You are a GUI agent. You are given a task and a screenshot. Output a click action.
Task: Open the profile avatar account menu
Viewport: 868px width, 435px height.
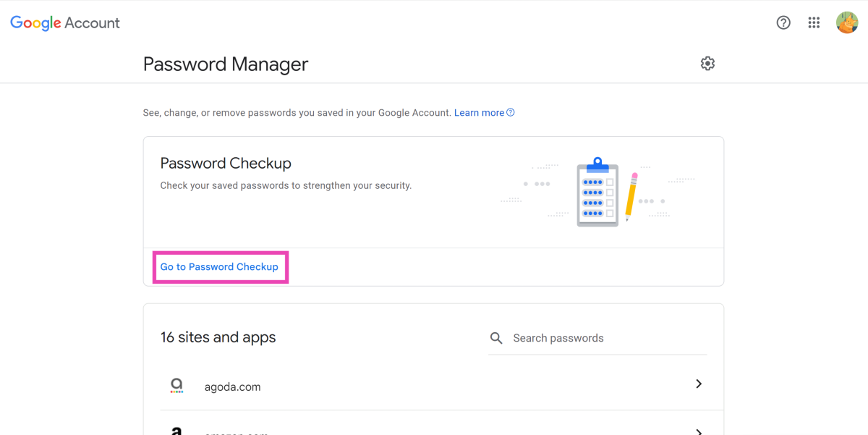[847, 22]
